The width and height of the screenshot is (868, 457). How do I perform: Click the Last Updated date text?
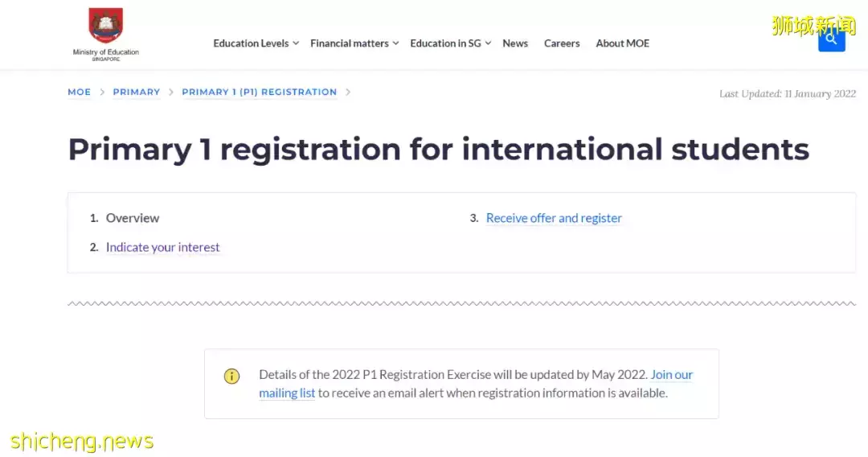coord(787,94)
